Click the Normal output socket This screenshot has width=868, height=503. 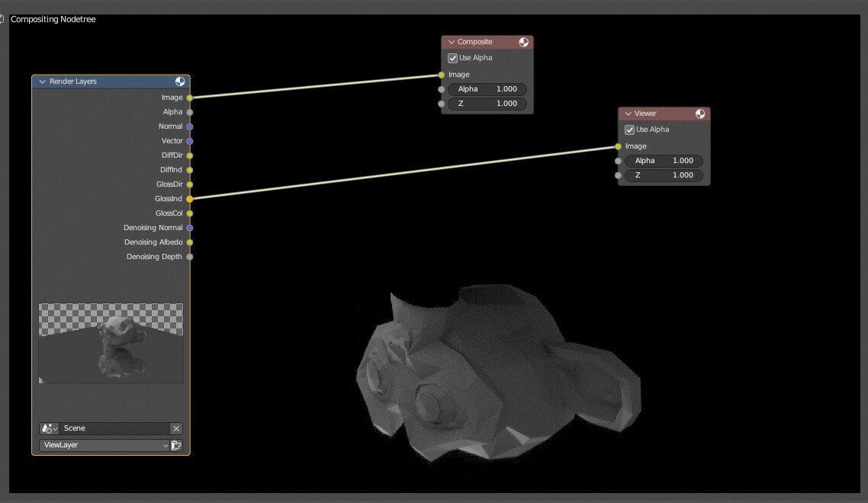click(x=190, y=127)
